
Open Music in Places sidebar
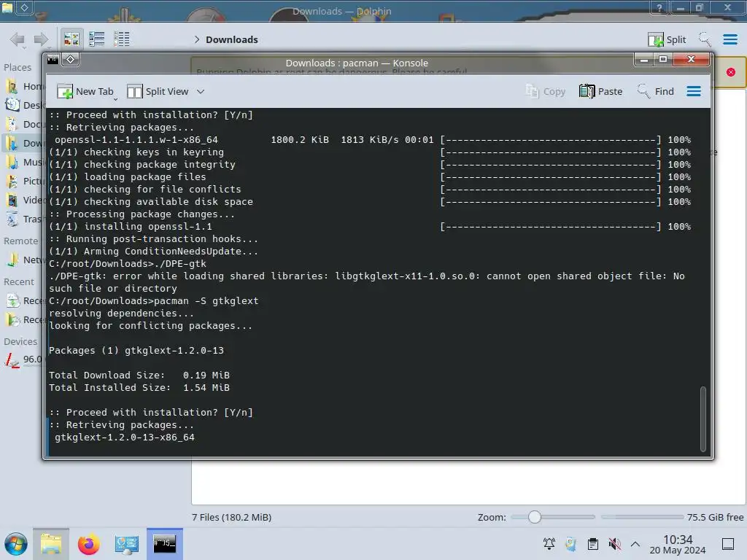click(25, 163)
